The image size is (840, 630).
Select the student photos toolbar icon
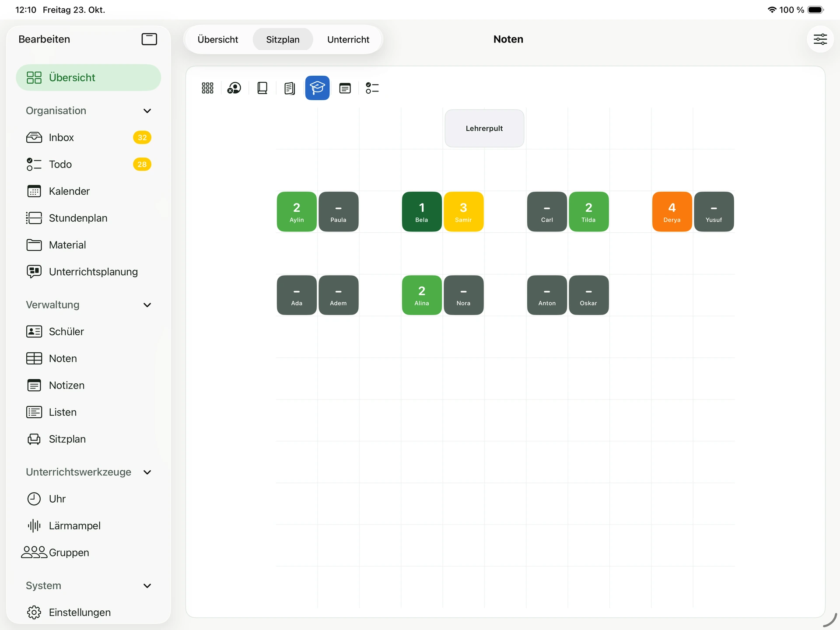[x=234, y=88]
